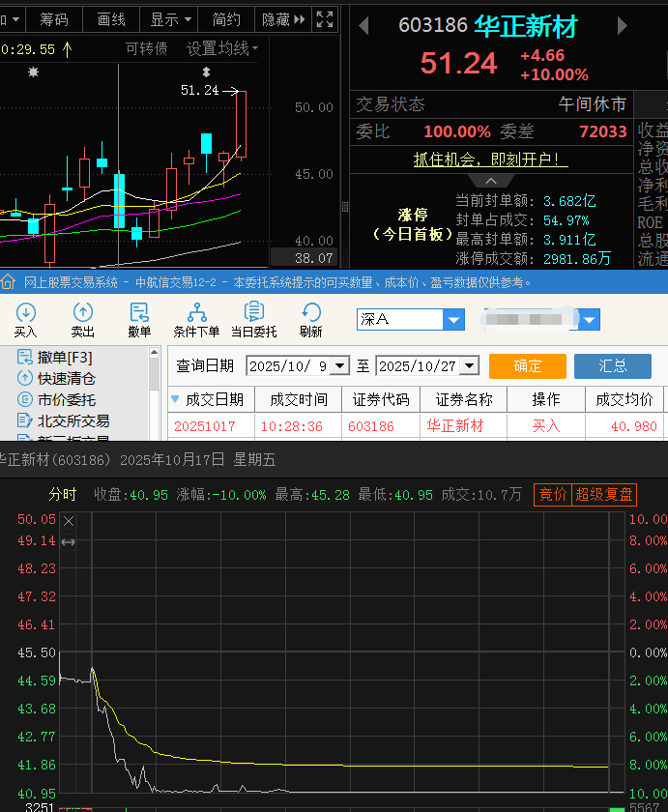
Task: Click the 证券名称 column header
Action: [x=463, y=399]
